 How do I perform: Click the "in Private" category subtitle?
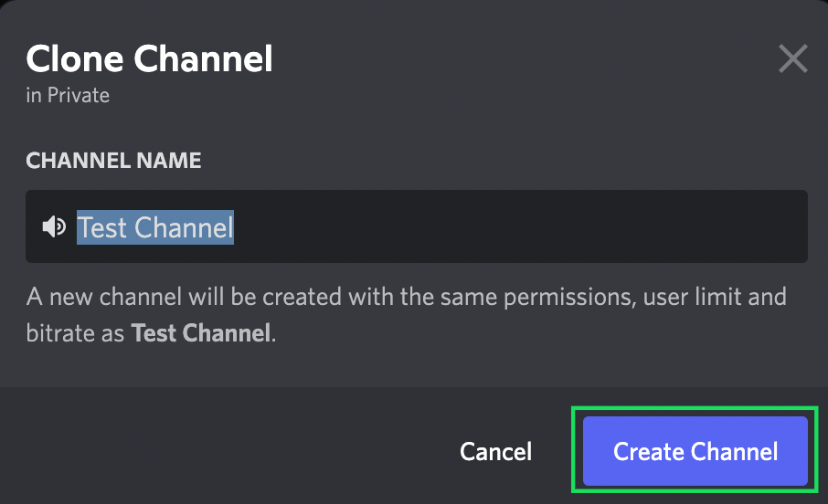pyautogui.click(x=68, y=95)
